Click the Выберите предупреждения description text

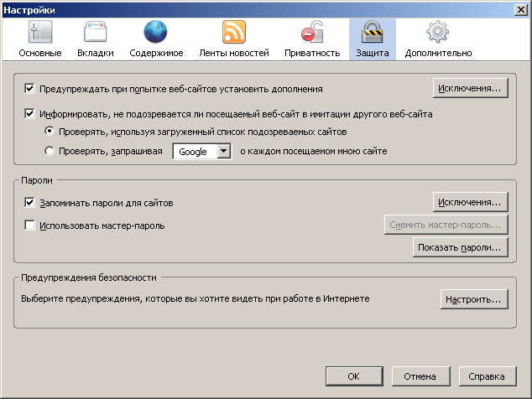[195, 298]
